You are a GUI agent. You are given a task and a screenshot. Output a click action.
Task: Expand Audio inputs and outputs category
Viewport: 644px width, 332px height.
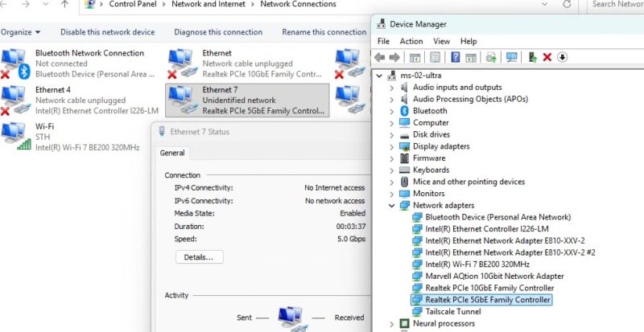[x=391, y=88]
